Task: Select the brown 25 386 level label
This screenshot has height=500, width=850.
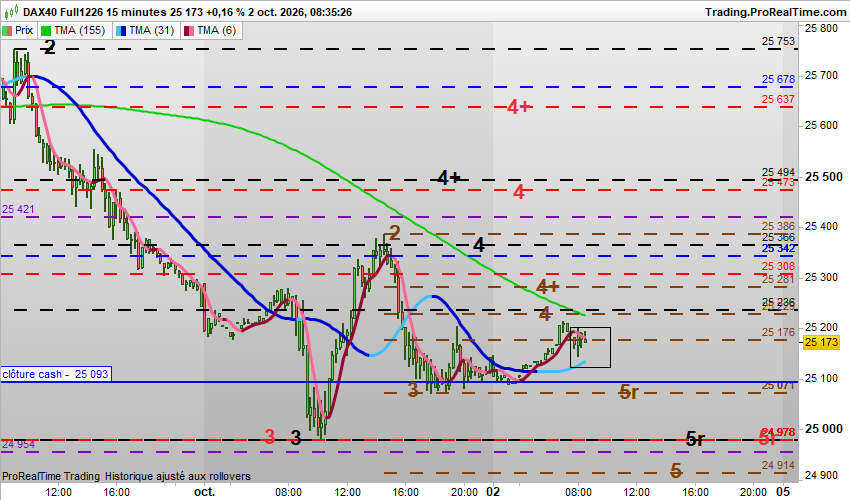Action: [778, 226]
